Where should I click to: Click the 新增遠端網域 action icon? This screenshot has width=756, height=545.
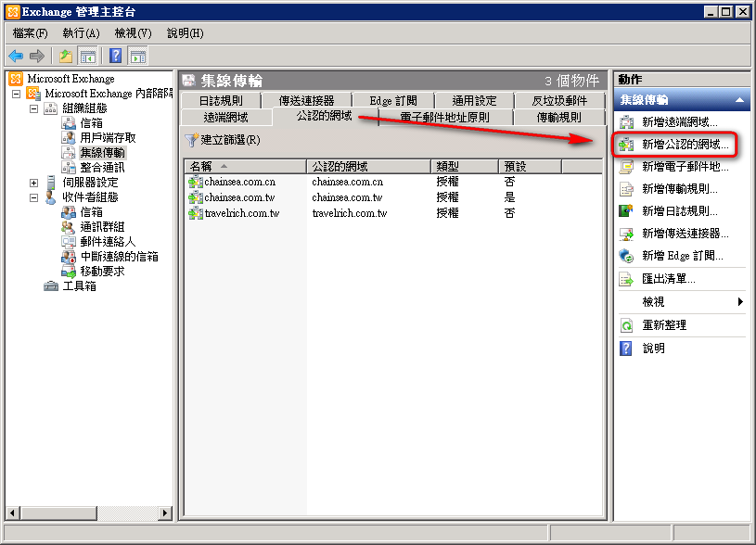(x=626, y=122)
